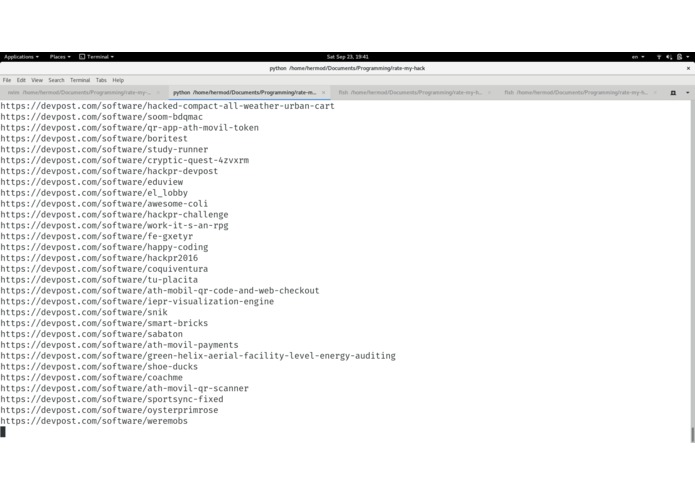
Task: Click the fe-gxetyr URL line
Action: pos(97,236)
